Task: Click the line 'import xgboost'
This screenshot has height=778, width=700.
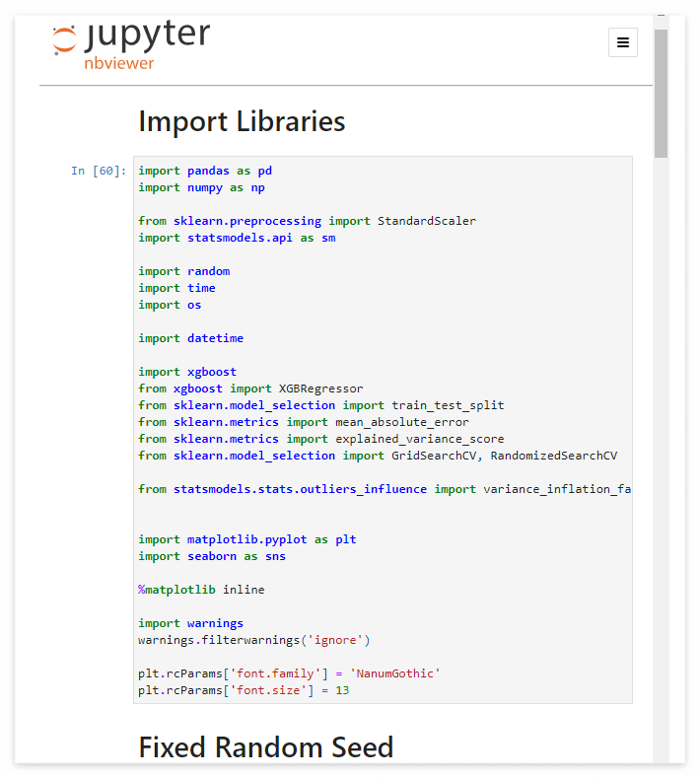Action: 187,372
